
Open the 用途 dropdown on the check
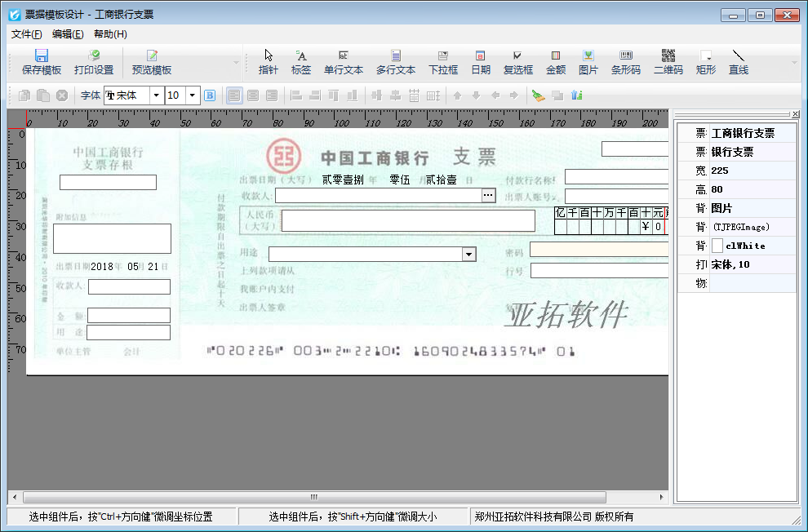pos(469,255)
